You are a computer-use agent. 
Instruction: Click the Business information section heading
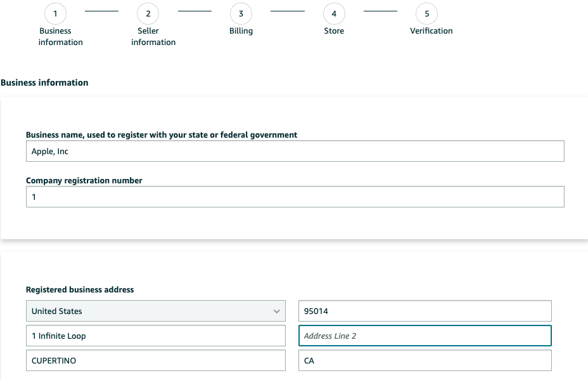[x=44, y=82]
